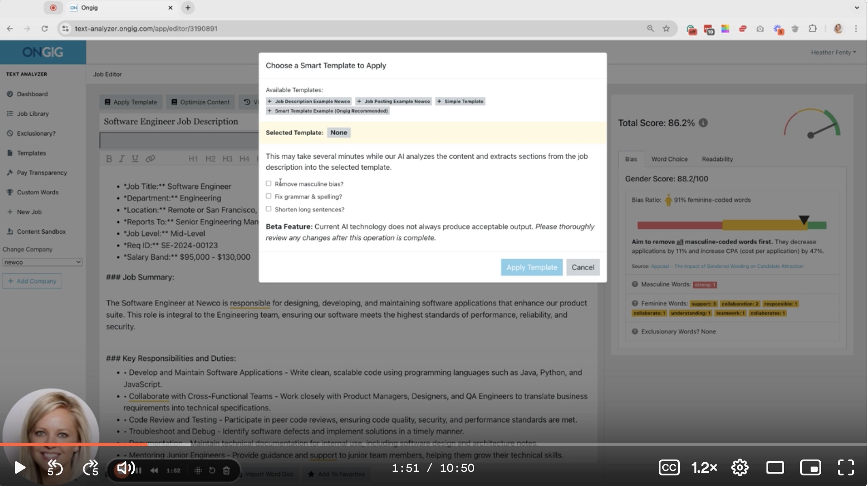Click Optimize Content button
Viewport: 868px width, 486px height.
tap(200, 102)
